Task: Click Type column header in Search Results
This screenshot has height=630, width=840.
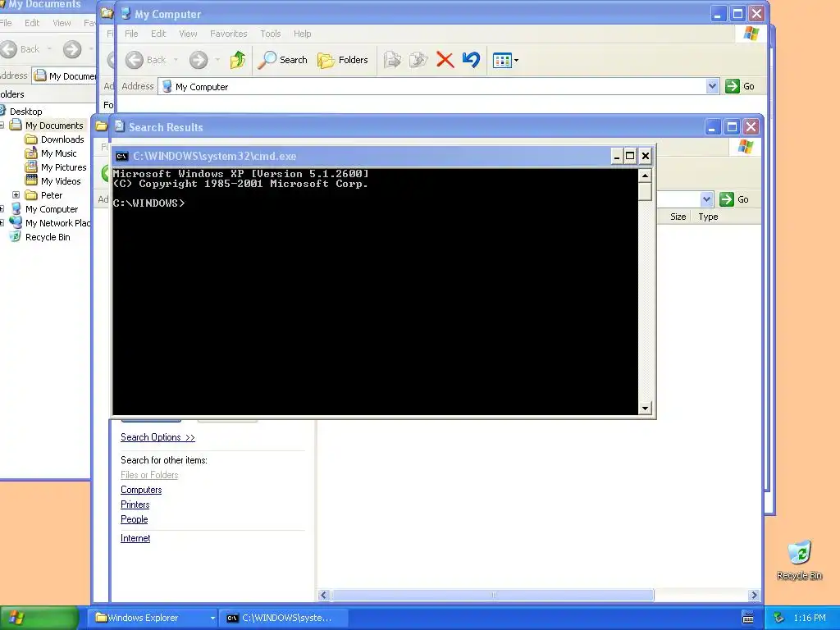Action: click(708, 217)
